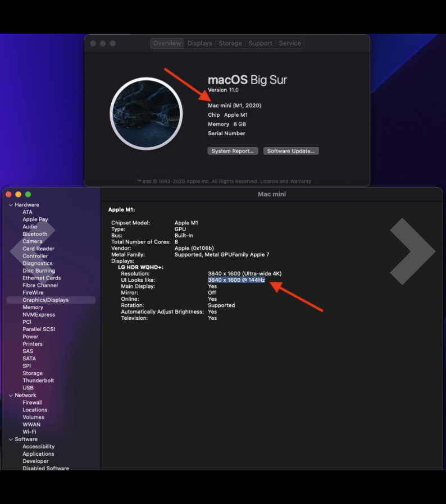Collapse the Network section
This screenshot has height=504, width=446.
11,396
